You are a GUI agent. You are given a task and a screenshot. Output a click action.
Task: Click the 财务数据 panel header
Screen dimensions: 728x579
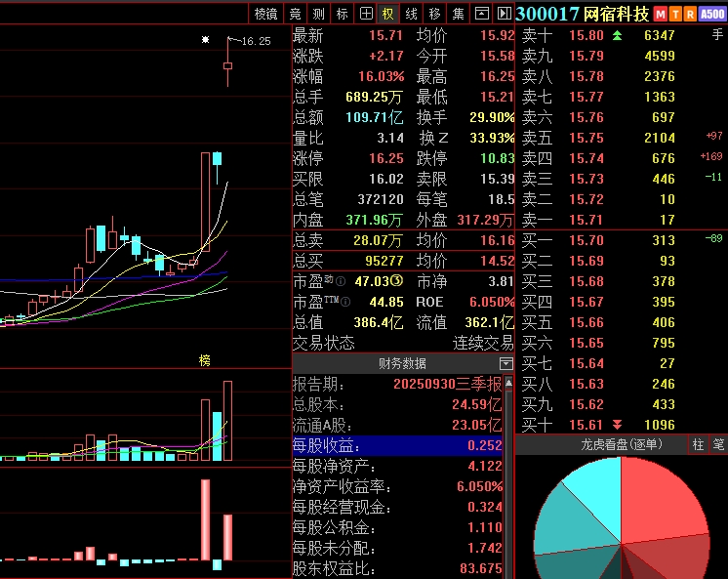coord(402,363)
